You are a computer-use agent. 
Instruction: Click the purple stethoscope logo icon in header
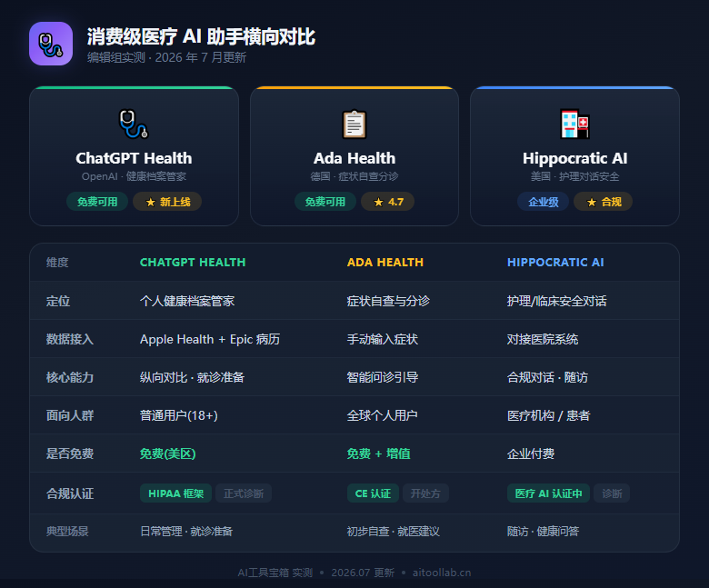click(51, 44)
